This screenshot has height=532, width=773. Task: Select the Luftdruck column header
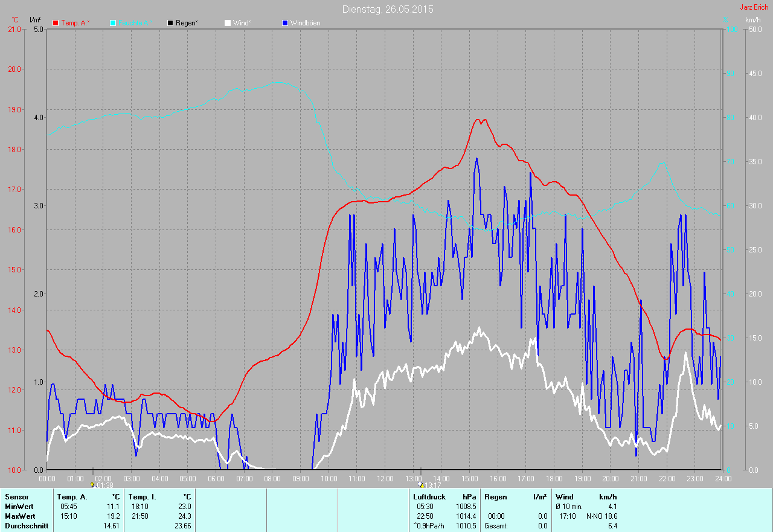(429, 497)
